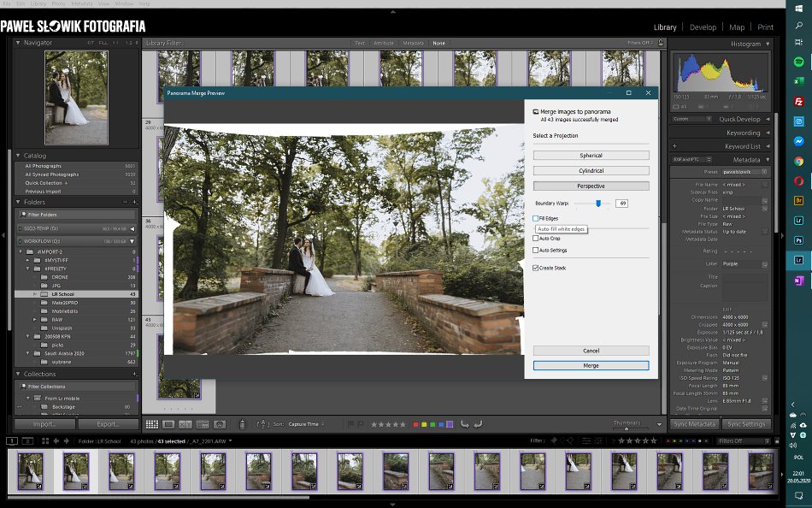Collapse the Folders panel
The image size is (812, 508).
[x=18, y=202]
